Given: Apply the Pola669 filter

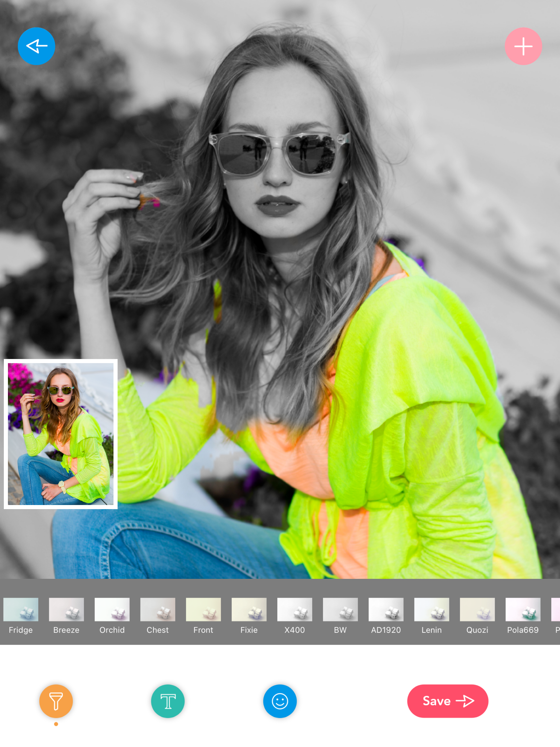Looking at the screenshot, I should click(x=523, y=609).
